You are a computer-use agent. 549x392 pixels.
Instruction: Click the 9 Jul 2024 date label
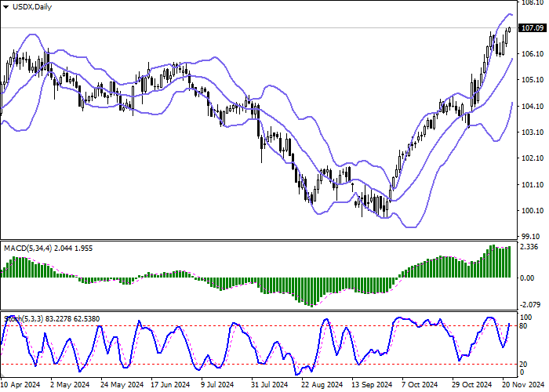click(217, 385)
